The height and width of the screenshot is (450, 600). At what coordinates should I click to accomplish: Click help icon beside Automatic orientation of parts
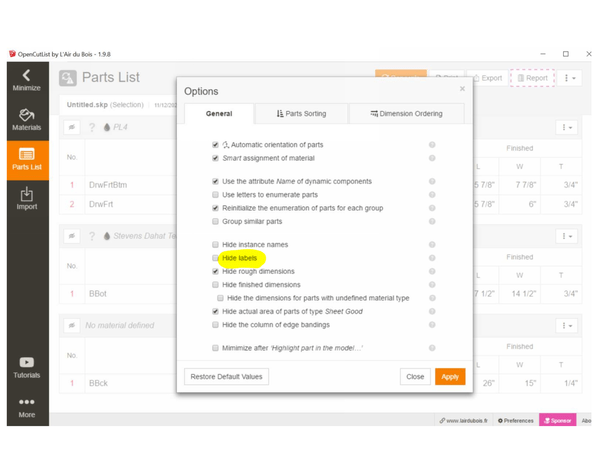pos(432,145)
